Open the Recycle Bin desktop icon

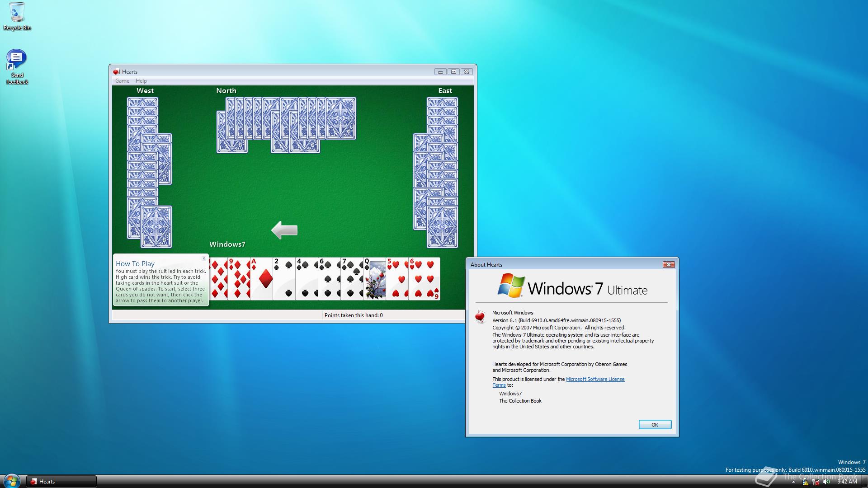coord(17,16)
